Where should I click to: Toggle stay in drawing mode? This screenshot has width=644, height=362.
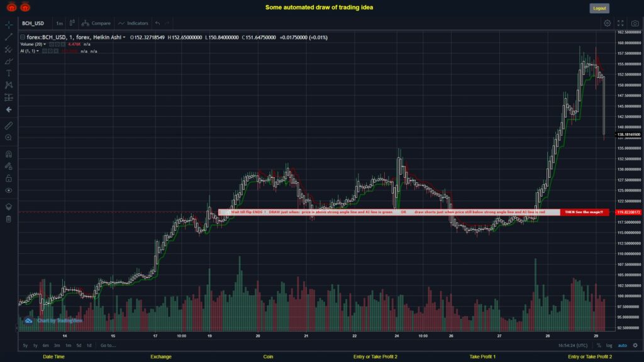[x=9, y=166]
